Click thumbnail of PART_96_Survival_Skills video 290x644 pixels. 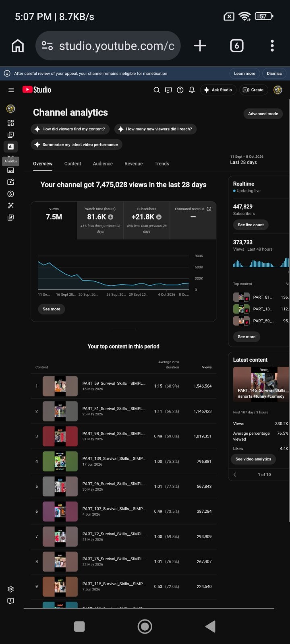tap(60, 486)
